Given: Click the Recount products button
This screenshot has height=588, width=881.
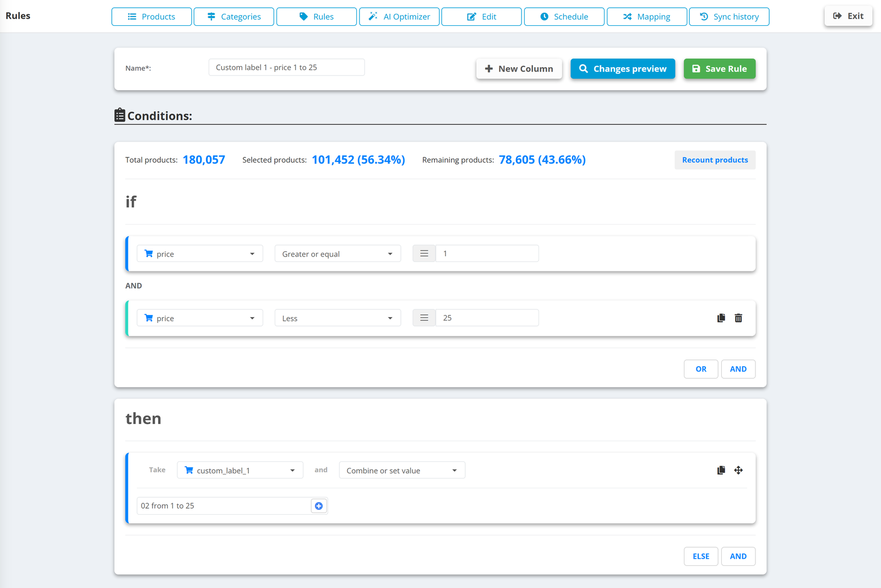Looking at the screenshot, I should coord(715,160).
